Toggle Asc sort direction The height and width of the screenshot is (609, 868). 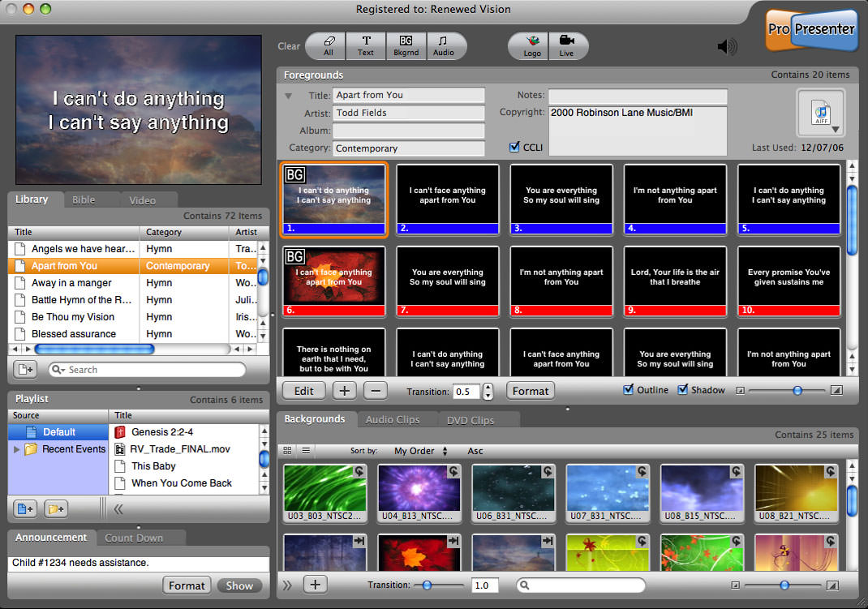(x=475, y=451)
